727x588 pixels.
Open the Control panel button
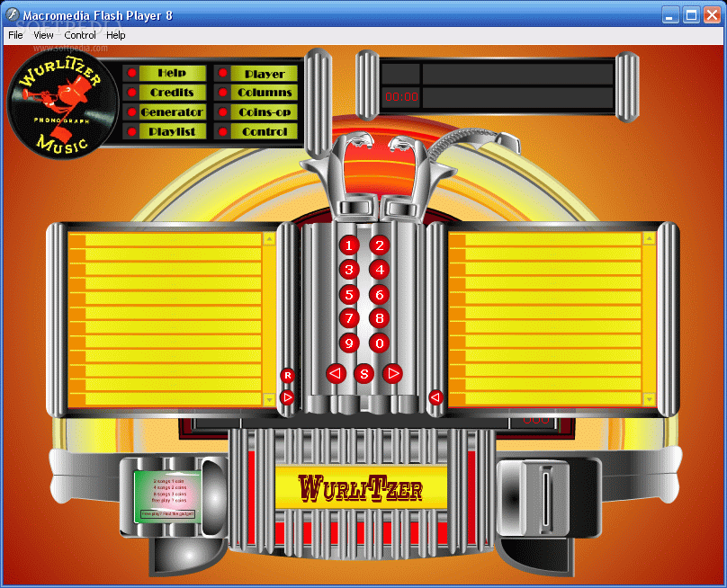[265, 131]
